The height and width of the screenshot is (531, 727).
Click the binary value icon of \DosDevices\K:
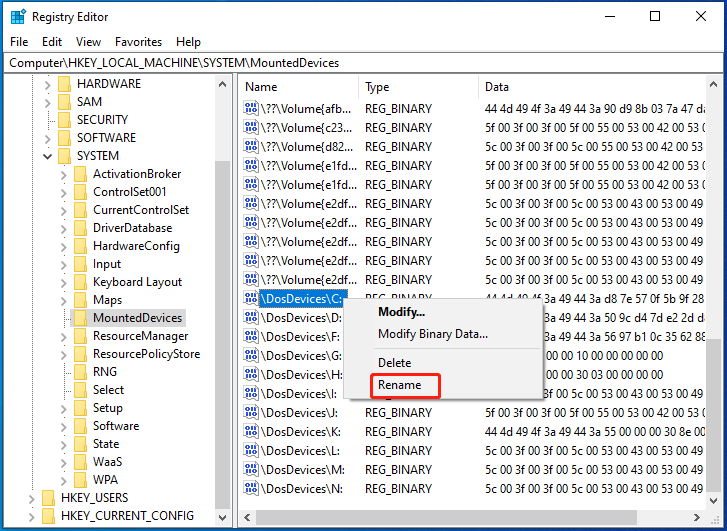click(x=251, y=432)
